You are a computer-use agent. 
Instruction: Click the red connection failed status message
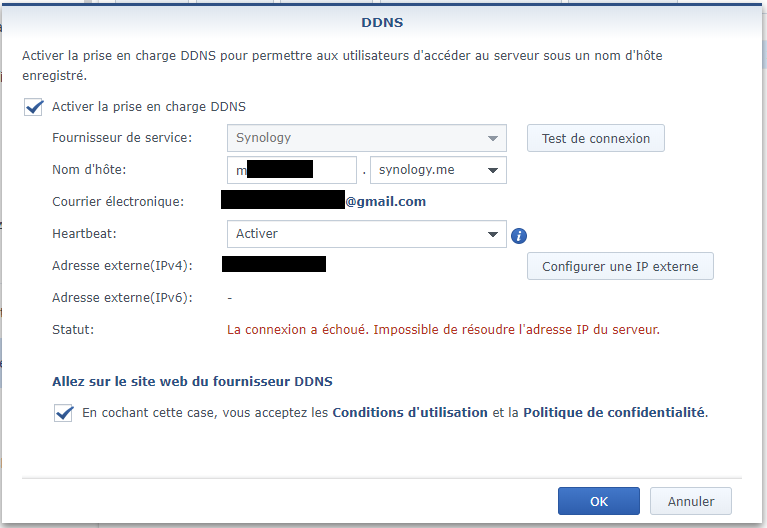coord(443,329)
